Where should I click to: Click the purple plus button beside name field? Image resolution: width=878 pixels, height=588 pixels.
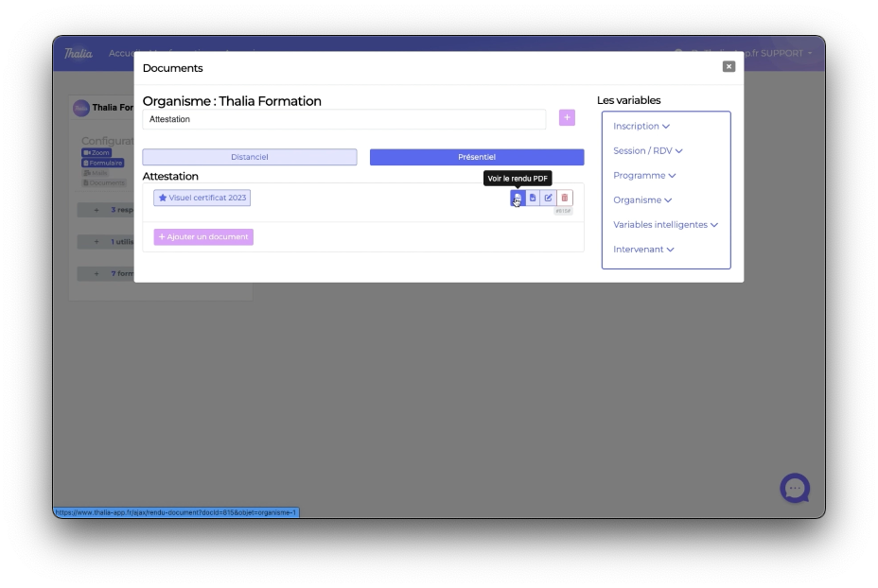(567, 117)
